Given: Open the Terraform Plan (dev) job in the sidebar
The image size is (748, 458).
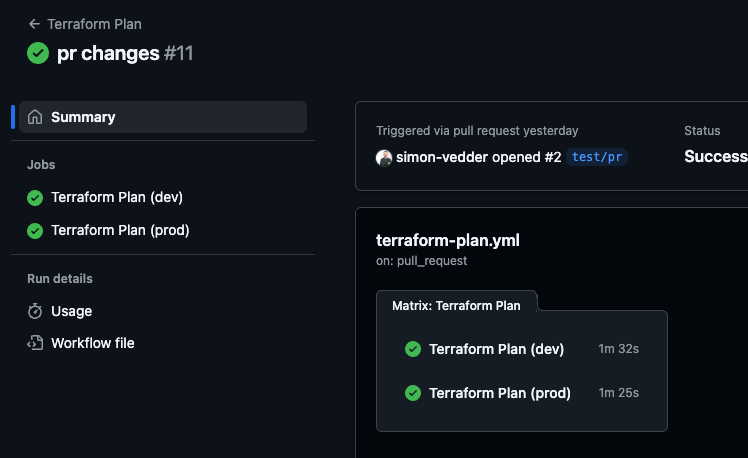Looking at the screenshot, I should point(117,198).
